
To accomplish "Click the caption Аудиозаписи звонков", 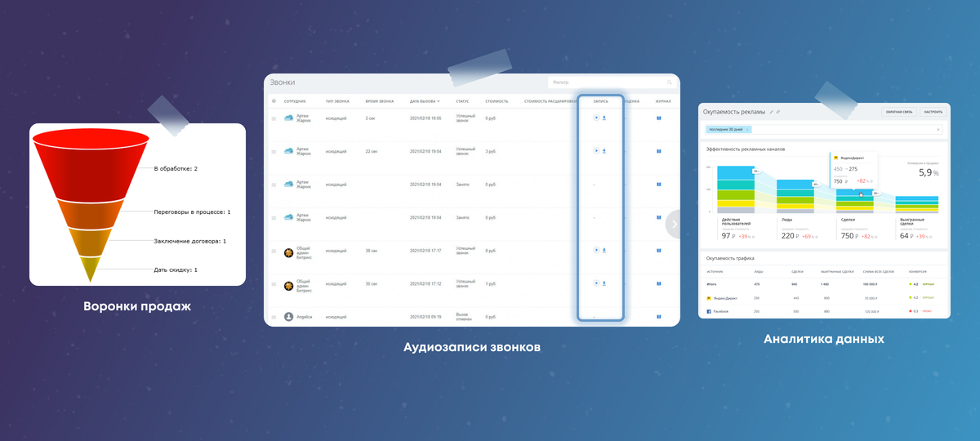I will point(472,347).
